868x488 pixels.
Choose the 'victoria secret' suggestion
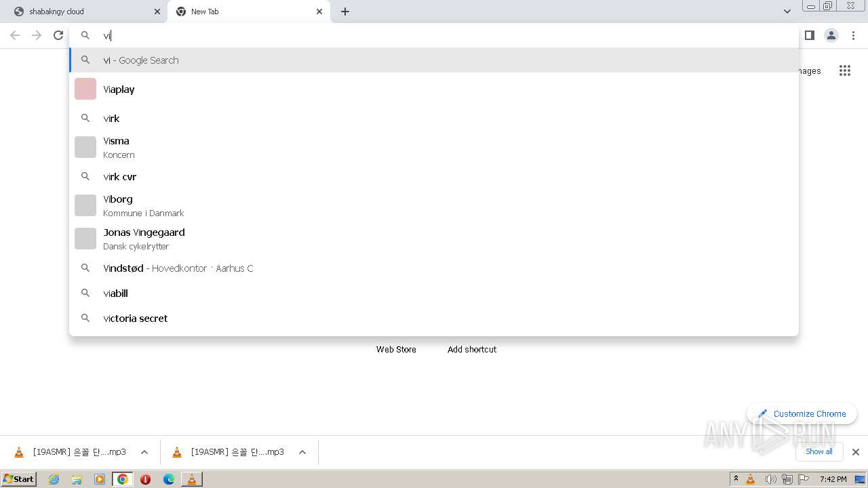pos(434,318)
